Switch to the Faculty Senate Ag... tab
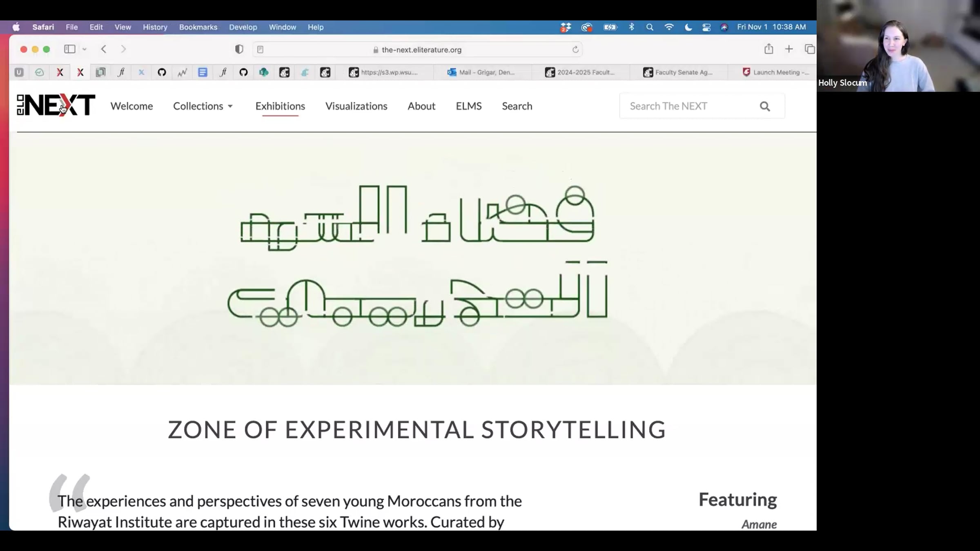This screenshot has height=551, width=980. point(678,72)
